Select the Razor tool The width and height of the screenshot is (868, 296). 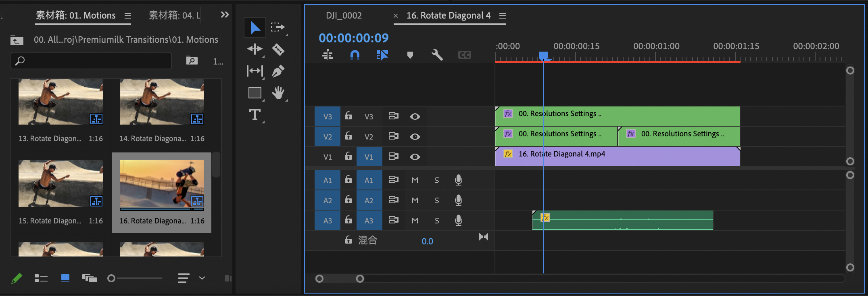pyautogui.click(x=278, y=50)
